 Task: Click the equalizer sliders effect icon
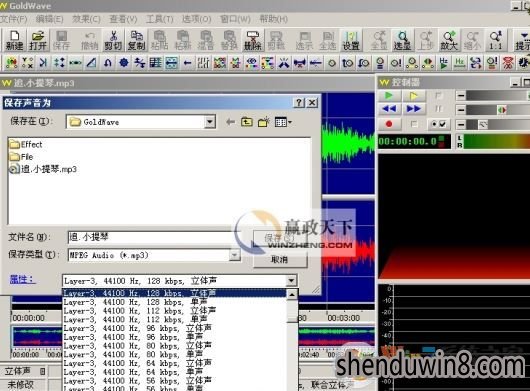tap(203, 63)
